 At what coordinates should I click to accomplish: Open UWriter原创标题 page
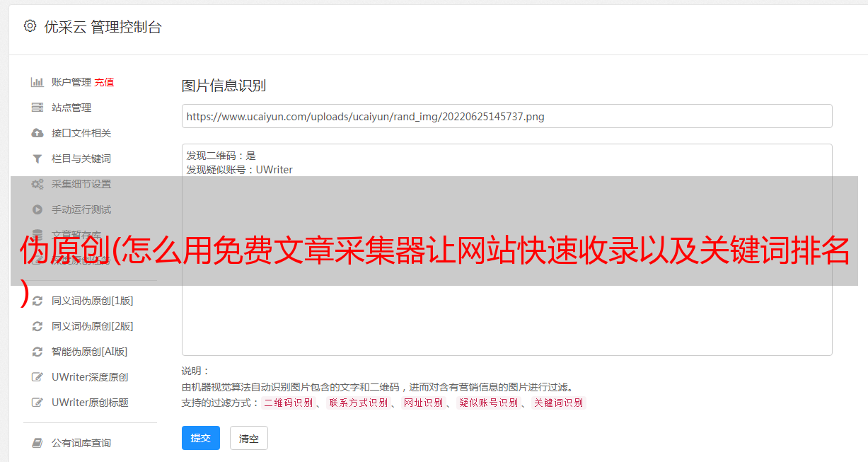(x=90, y=403)
